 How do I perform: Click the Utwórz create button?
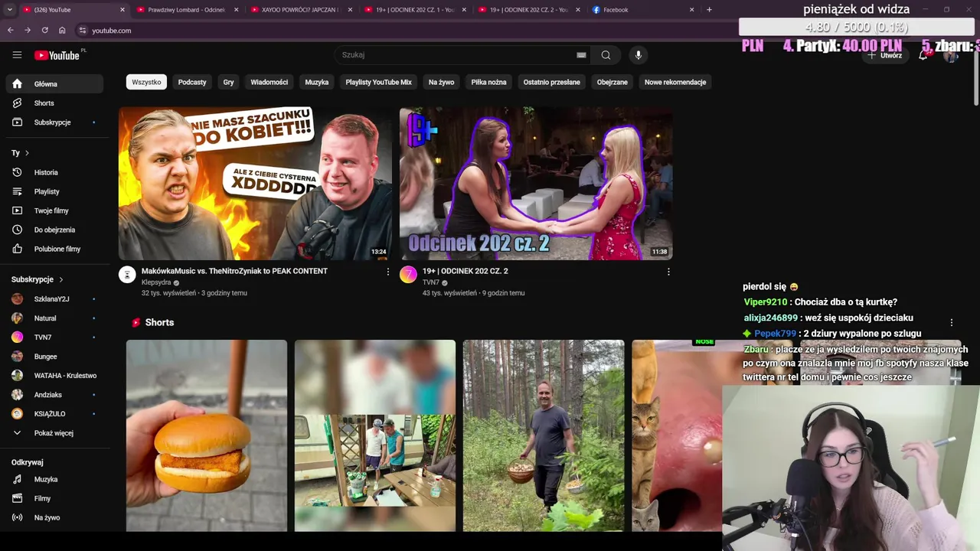click(x=884, y=55)
